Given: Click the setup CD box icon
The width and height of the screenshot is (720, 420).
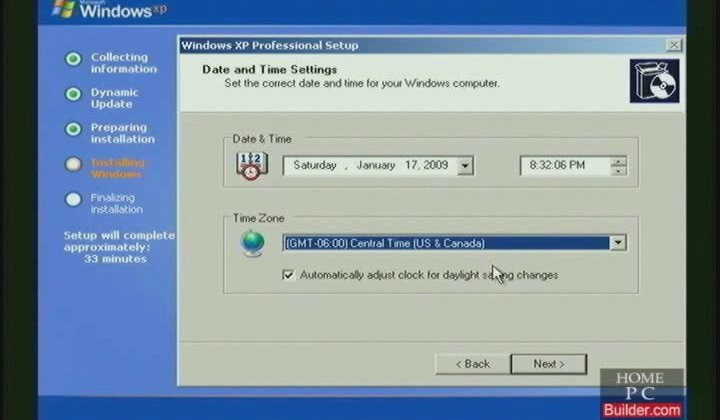Looking at the screenshot, I should pos(654,81).
